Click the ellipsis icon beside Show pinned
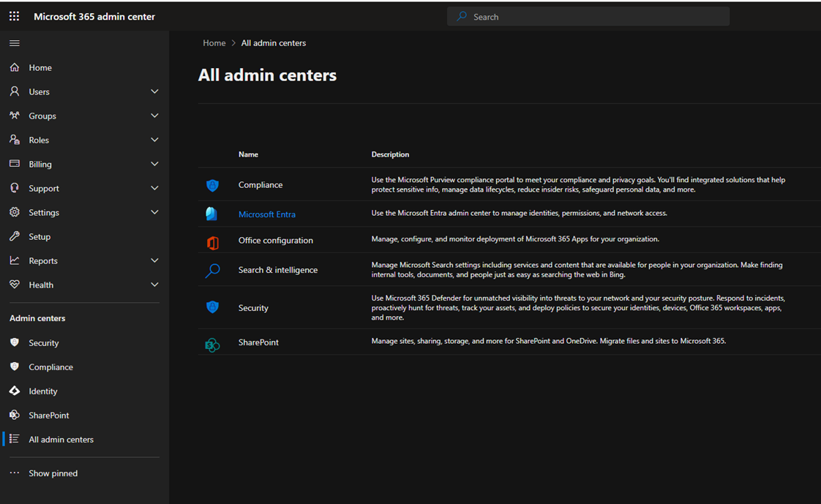The width and height of the screenshot is (821, 504). (x=15, y=473)
